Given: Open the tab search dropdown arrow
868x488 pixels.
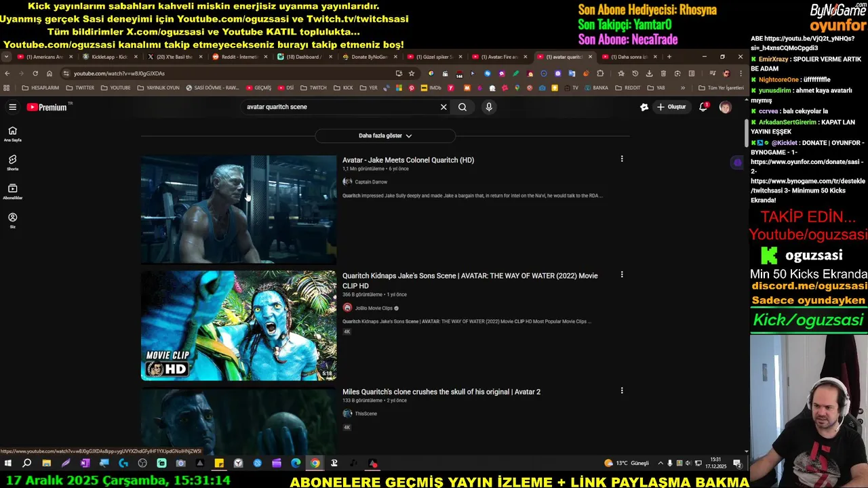Looking at the screenshot, I should click(x=6, y=57).
